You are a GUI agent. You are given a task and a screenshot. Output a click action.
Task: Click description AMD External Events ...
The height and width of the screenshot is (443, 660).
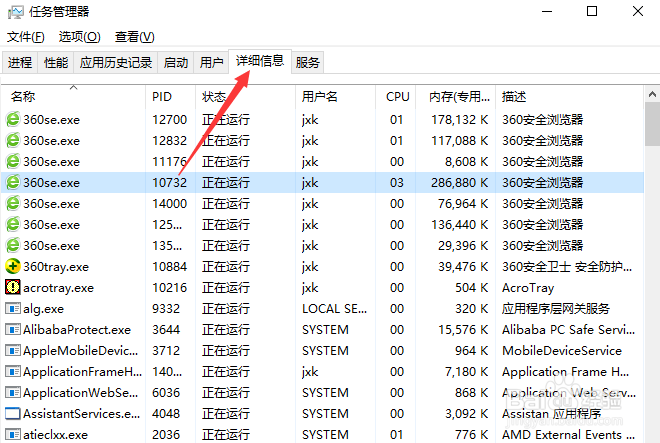tap(568, 435)
